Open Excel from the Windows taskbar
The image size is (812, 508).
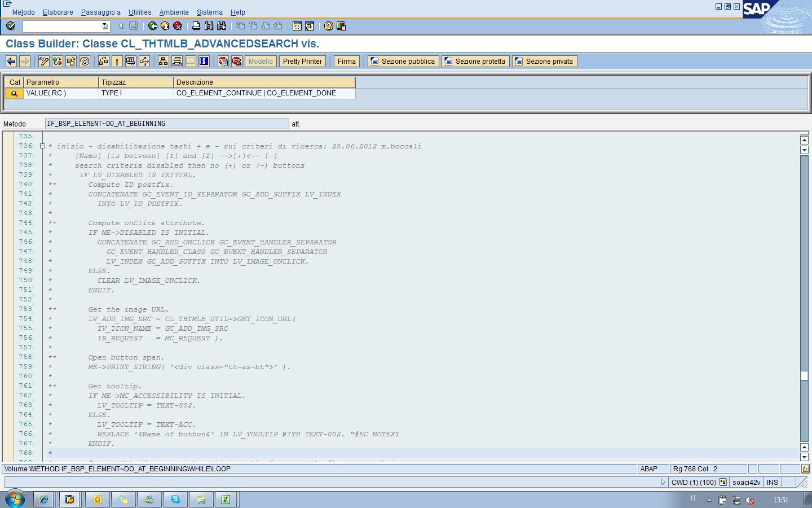(x=226, y=500)
